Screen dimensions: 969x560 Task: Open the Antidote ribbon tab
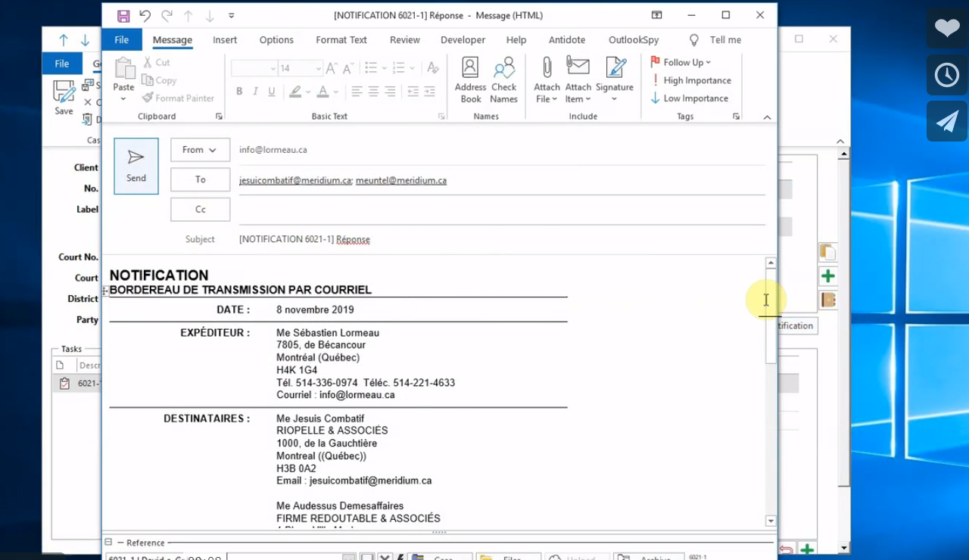(x=567, y=40)
